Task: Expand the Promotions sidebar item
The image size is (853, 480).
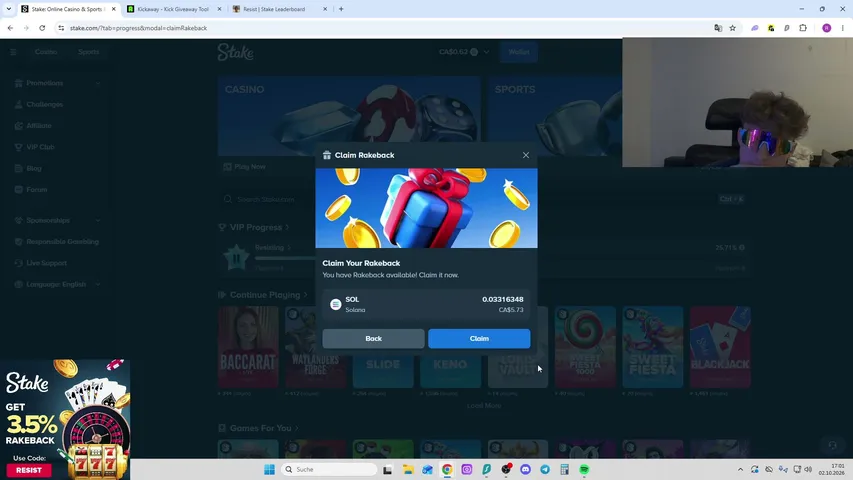Action: pyautogui.click(x=57, y=83)
